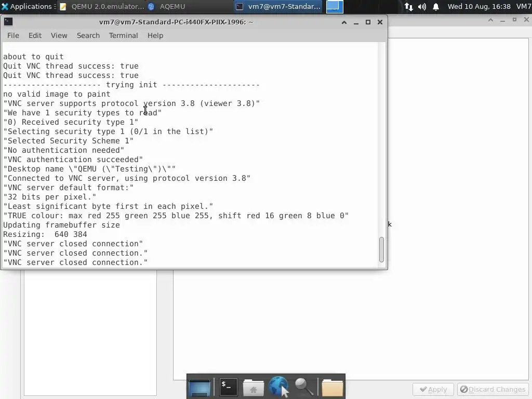Click "Least significant byte first" line

click(x=108, y=206)
